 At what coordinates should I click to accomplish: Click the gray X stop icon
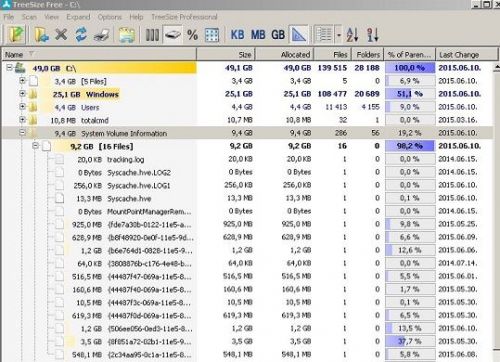tap(61, 34)
